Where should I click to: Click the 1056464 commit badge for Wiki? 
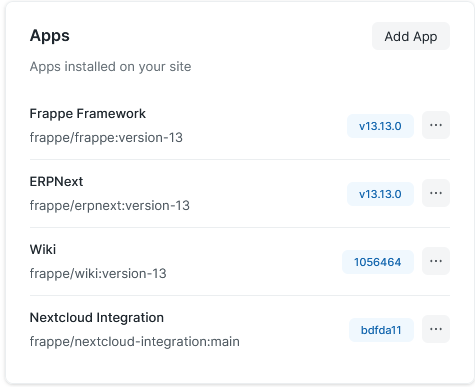click(378, 262)
